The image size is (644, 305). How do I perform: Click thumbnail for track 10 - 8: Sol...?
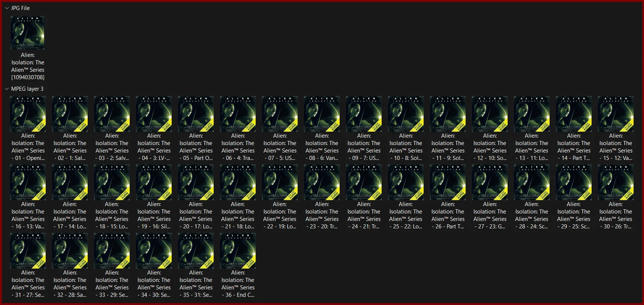click(406, 113)
